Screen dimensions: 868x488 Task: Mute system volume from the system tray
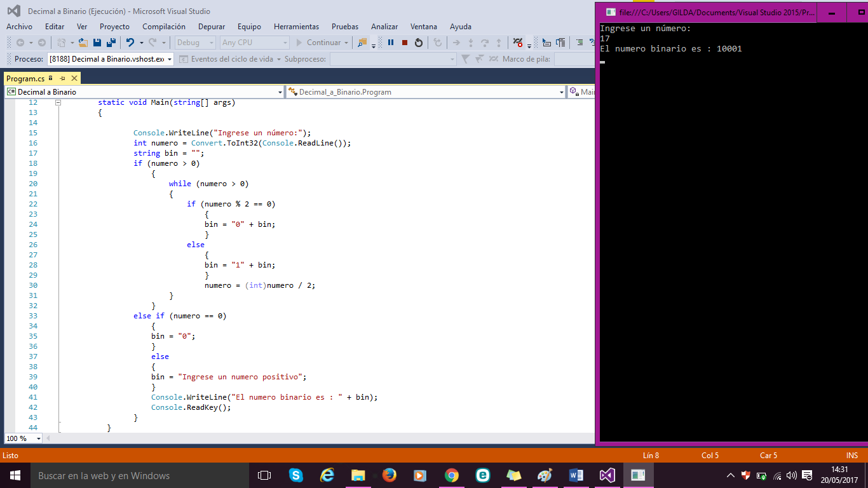coord(790,475)
